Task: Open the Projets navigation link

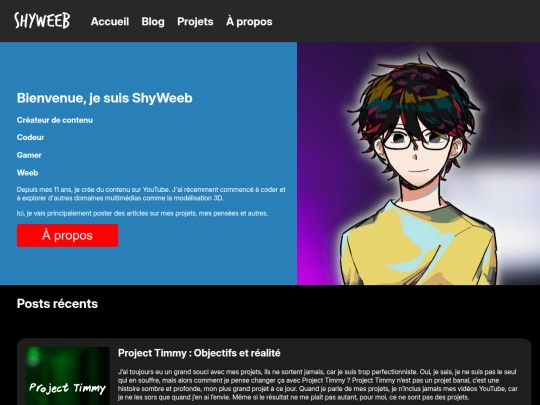Action: click(x=195, y=22)
